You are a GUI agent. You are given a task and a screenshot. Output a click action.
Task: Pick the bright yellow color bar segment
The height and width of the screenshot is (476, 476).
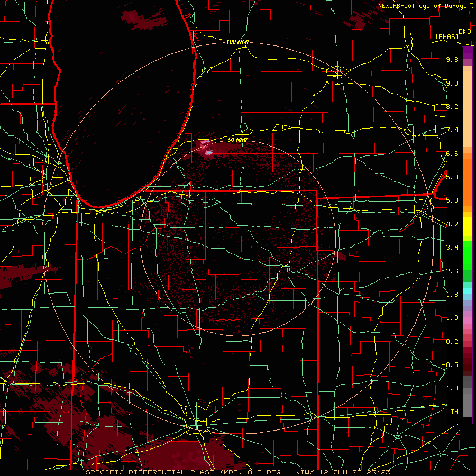467,226
